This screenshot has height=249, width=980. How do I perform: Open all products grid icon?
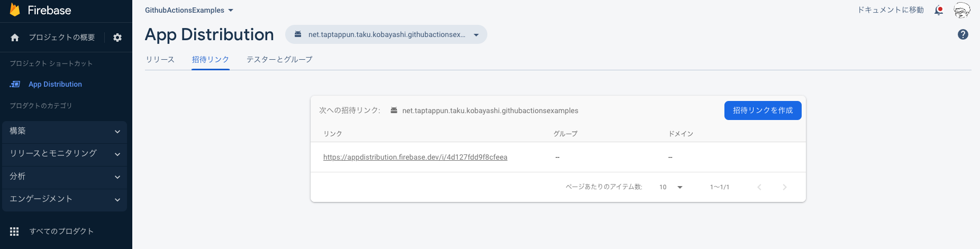coord(14,231)
